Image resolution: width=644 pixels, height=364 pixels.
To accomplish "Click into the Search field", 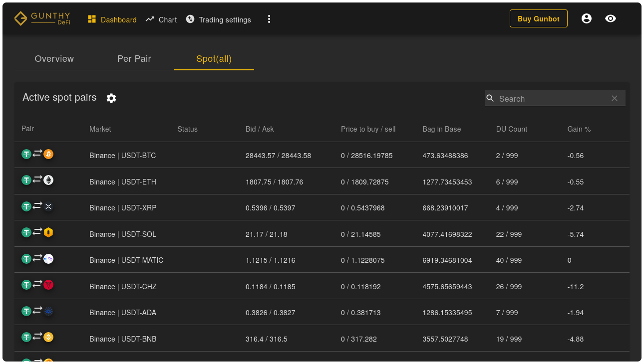I will (552, 99).
